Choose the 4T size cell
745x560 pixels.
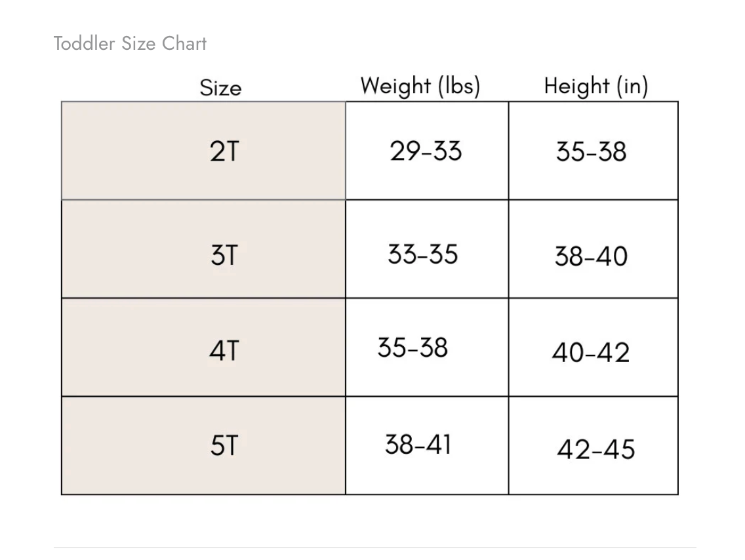pyautogui.click(x=224, y=351)
